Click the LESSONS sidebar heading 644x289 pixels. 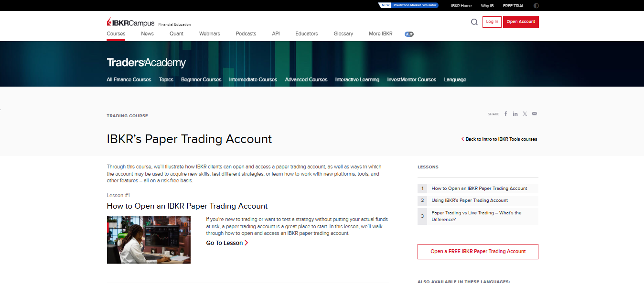point(428,167)
